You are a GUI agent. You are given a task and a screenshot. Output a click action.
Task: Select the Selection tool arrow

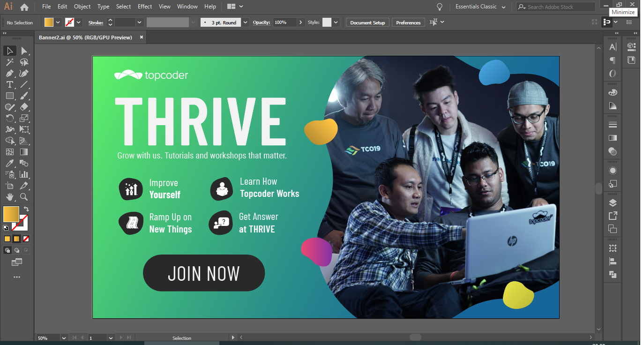click(x=10, y=51)
